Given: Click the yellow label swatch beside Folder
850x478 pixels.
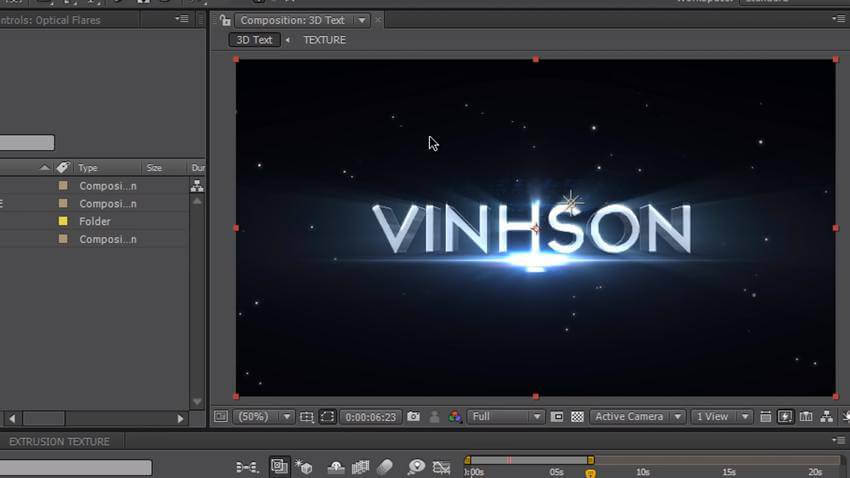Looking at the screenshot, I should (63, 221).
